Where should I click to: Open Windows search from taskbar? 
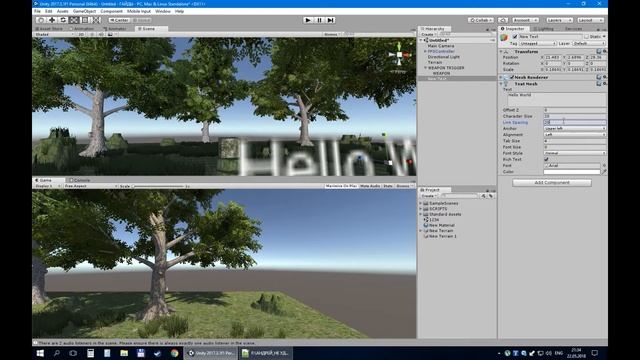(x=57, y=353)
